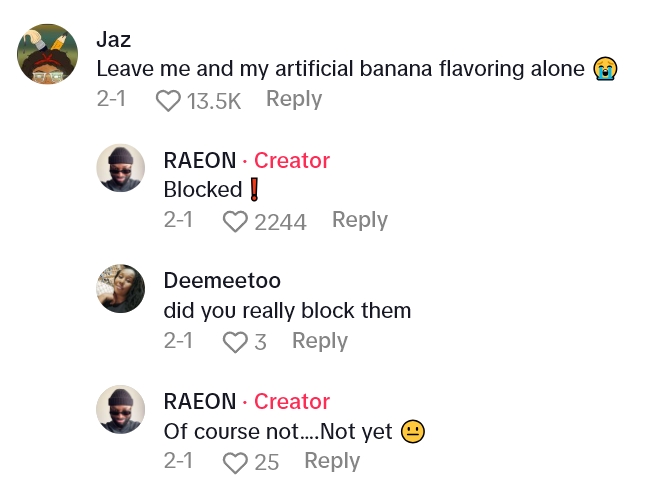Click the Deemeetoo username
The width and height of the screenshot is (646, 491).
coord(222,281)
